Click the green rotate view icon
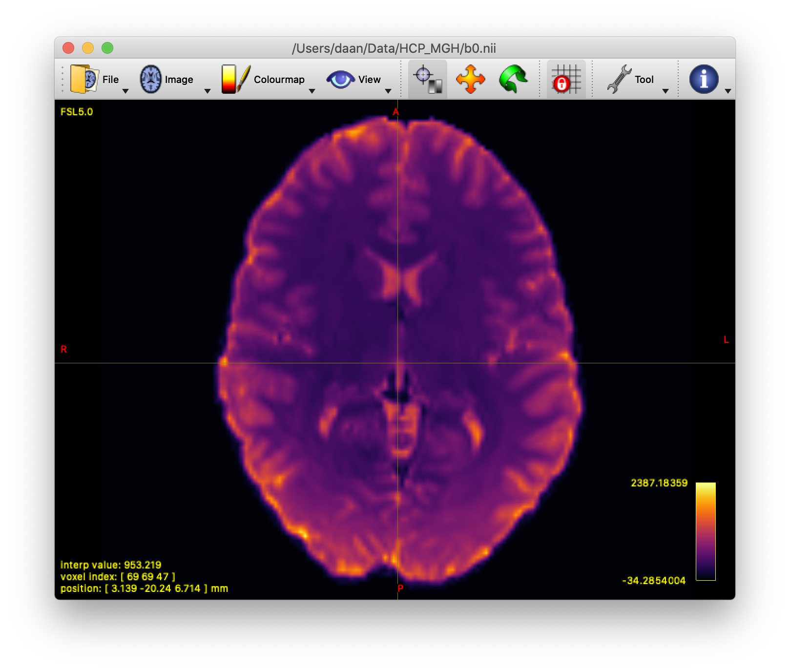This screenshot has height=672, width=790. 514,79
